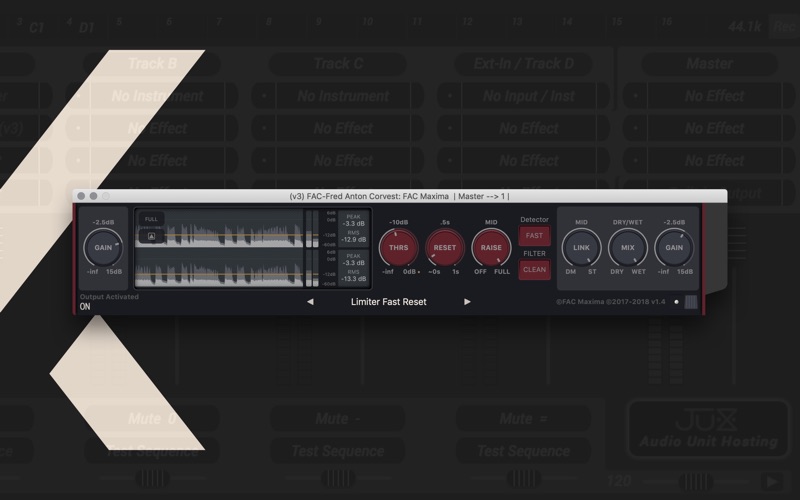Click the LINK knob
Viewport: 800px width, 500px height.
581,247
